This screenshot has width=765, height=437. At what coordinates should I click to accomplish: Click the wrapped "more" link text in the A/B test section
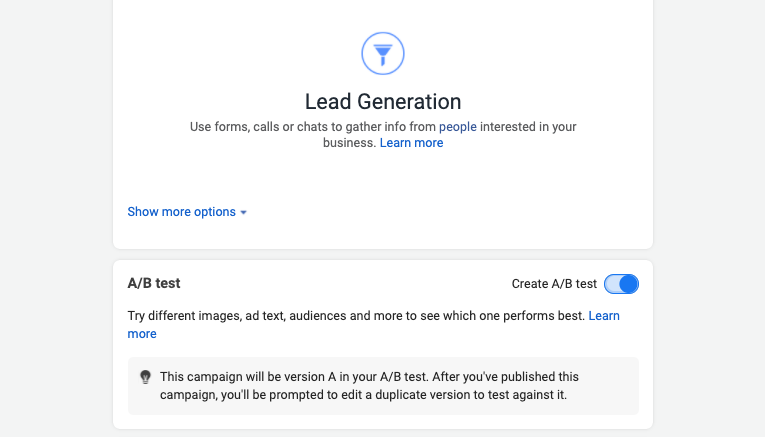[x=142, y=334]
